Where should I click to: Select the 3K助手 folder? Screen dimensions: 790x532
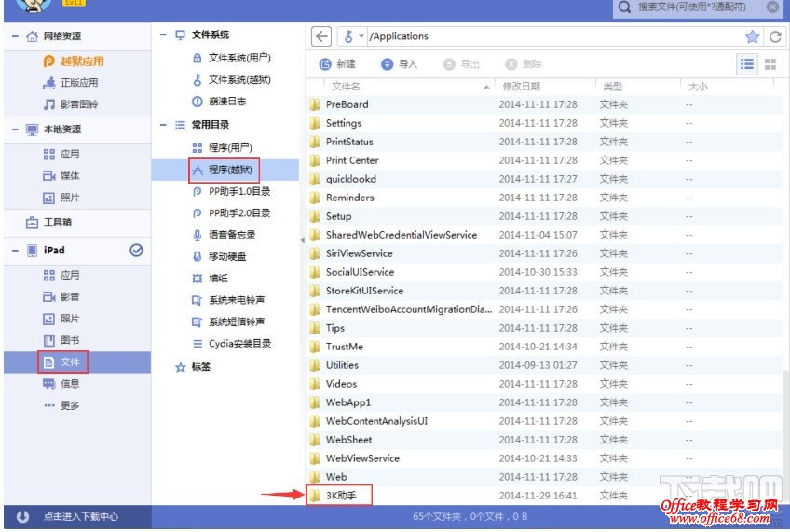[339, 496]
